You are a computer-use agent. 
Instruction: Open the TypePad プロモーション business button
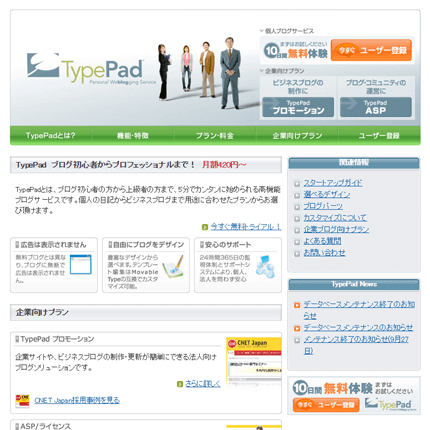298,107
